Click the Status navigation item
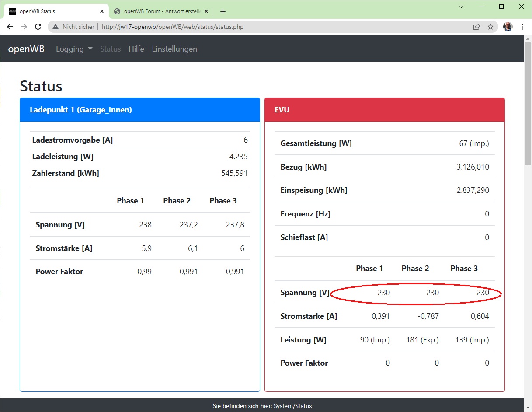 click(x=110, y=49)
